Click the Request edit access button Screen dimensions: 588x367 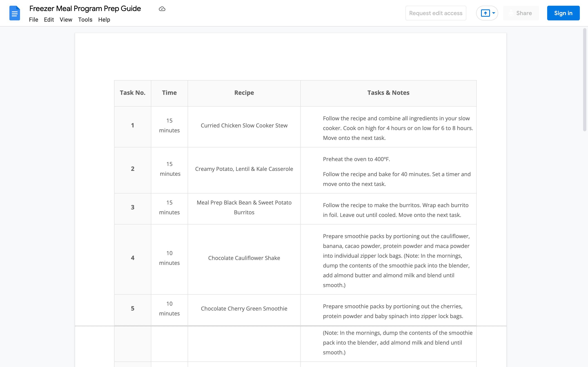pos(436,13)
